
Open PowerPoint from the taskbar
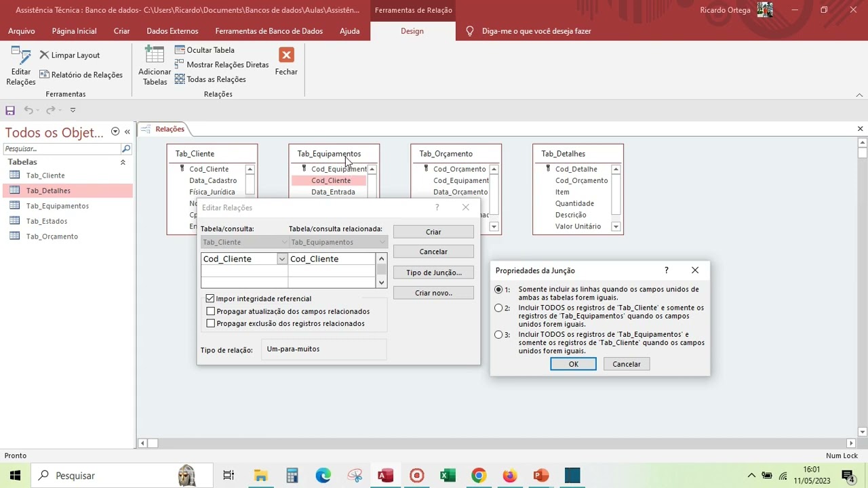pyautogui.click(x=540, y=475)
